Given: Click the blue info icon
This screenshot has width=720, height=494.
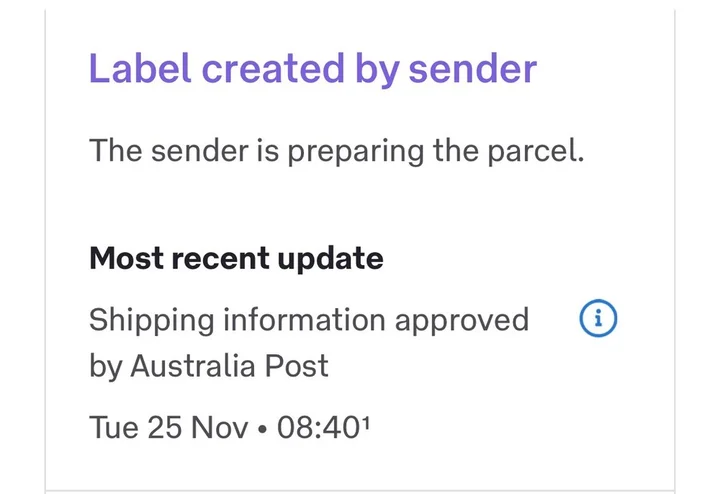Looking at the screenshot, I should [598, 319].
